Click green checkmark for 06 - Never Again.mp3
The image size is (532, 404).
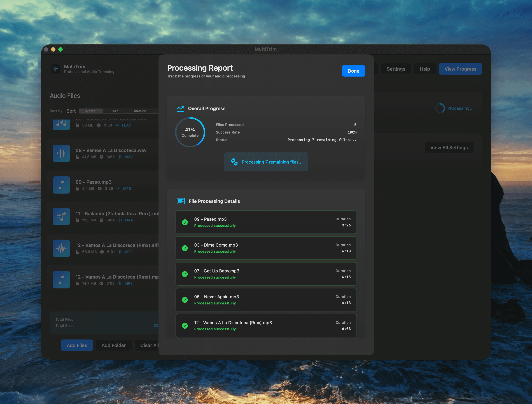pyautogui.click(x=185, y=300)
